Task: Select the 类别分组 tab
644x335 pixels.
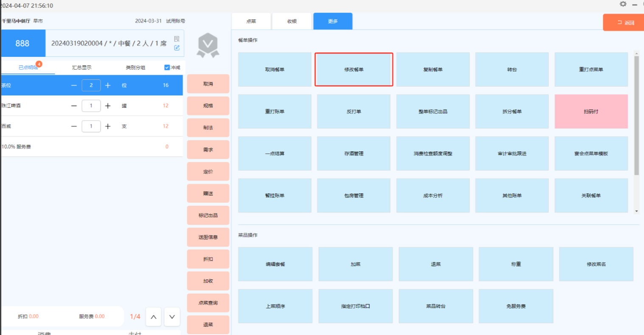Action: pyautogui.click(x=135, y=67)
